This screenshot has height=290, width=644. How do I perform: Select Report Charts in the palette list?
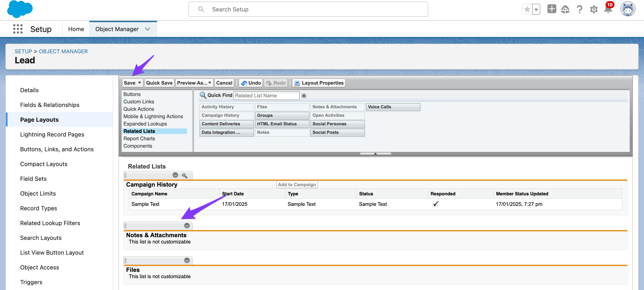coord(139,139)
